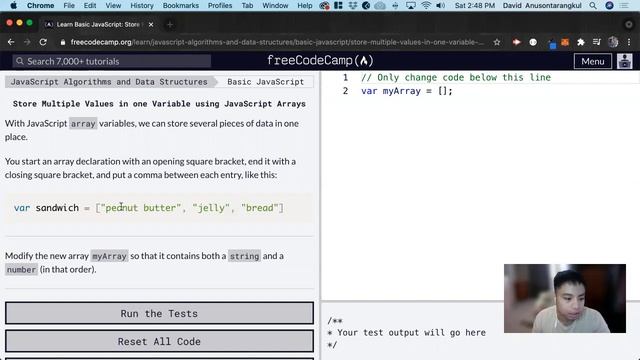Open the freeCodeCamp Menu button

[x=593, y=61]
